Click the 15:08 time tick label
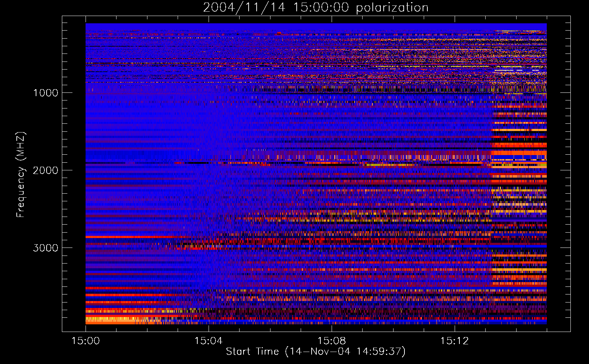This screenshot has height=364, width=589. (332, 341)
